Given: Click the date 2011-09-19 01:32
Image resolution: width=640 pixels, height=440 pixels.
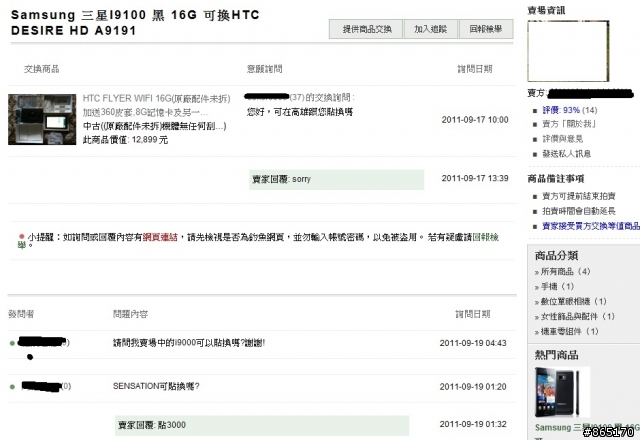Looking at the screenshot, I should point(473,424).
